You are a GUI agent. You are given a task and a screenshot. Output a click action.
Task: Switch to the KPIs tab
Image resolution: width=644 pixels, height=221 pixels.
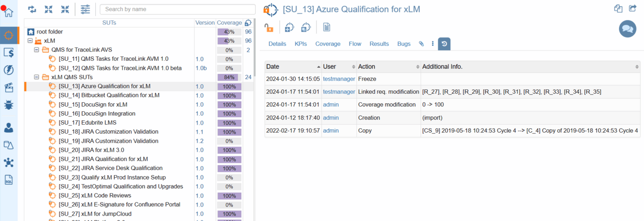301,44
